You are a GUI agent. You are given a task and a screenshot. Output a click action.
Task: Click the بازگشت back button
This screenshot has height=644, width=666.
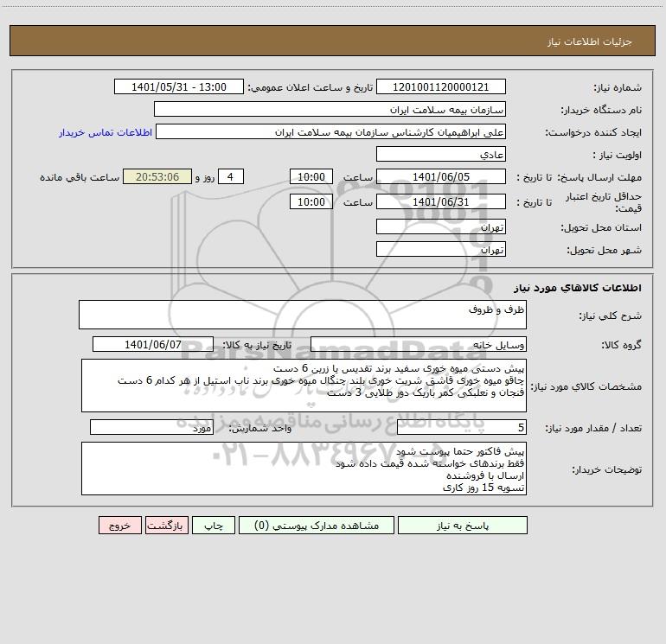click(x=166, y=526)
